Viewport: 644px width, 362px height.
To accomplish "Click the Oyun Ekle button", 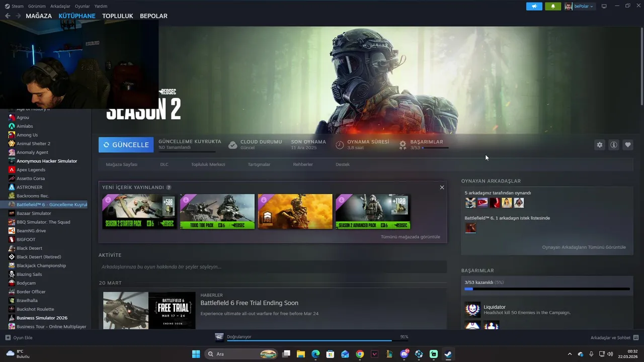I will coord(19,338).
